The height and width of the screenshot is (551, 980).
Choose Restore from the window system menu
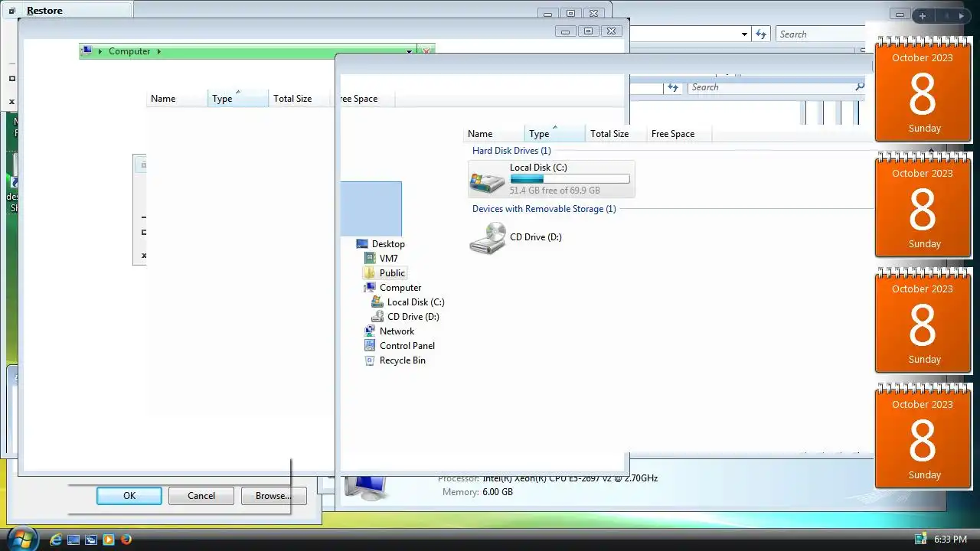point(44,11)
